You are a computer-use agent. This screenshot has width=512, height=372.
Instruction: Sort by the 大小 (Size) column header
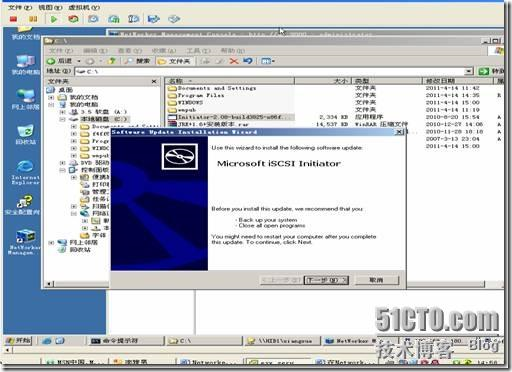click(x=323, y=81)
